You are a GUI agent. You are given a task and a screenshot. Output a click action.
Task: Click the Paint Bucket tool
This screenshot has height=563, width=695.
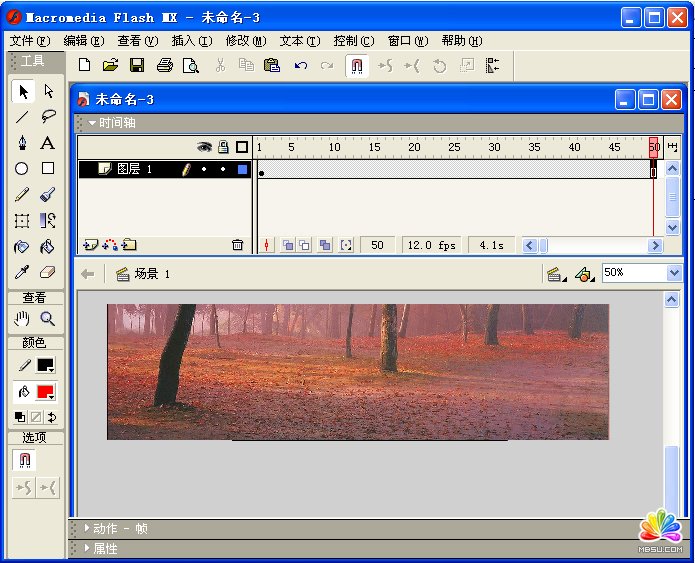(x=47, y=246)
